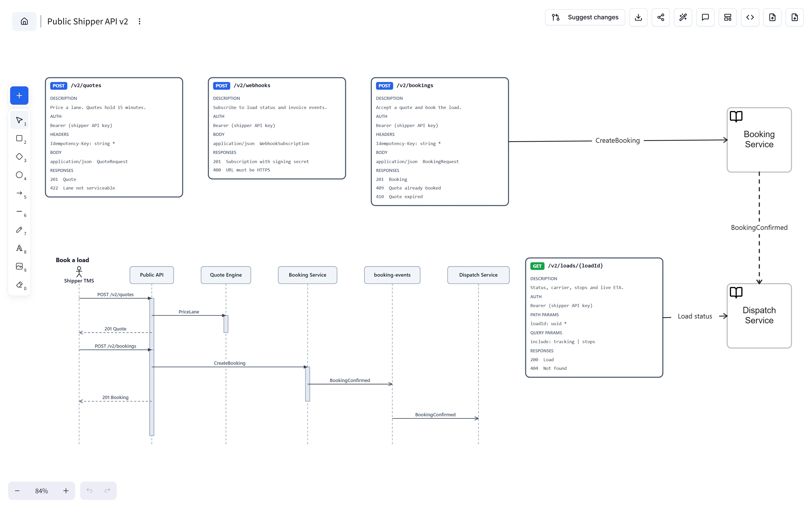Viewport: 812px width, 508px height.
Task: Select the eraser tool
Action: (x=19, y=285)
